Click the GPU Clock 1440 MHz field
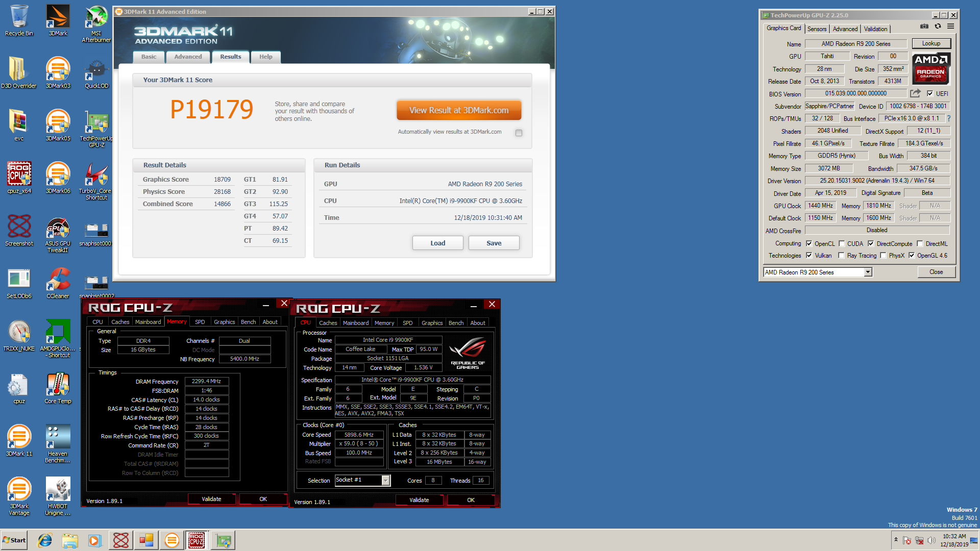The image size is (980, 551). click(x=820, y=206)
